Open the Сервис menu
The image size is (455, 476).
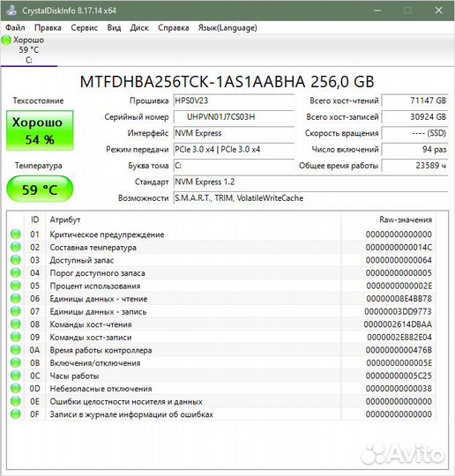point(84,27)
